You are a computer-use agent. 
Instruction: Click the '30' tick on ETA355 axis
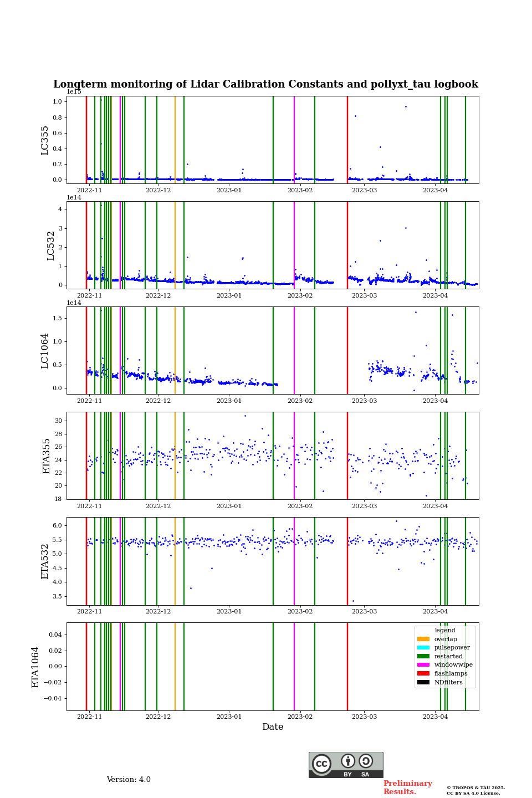(59, 421)
